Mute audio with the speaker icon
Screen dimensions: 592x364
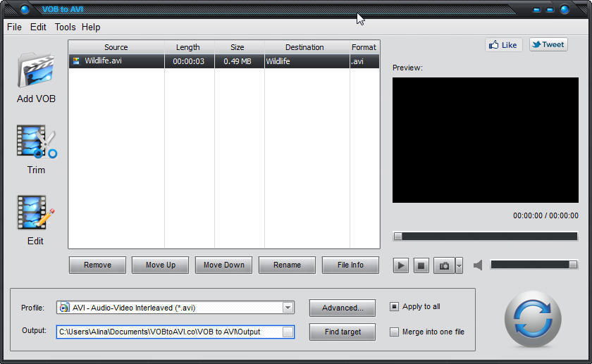(478, 265)
